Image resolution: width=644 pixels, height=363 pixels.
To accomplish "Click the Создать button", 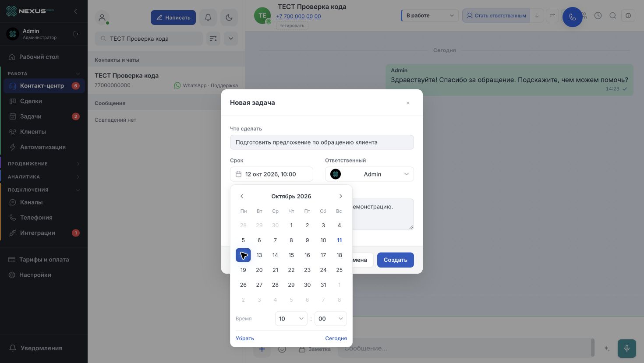I will (396, 260).
